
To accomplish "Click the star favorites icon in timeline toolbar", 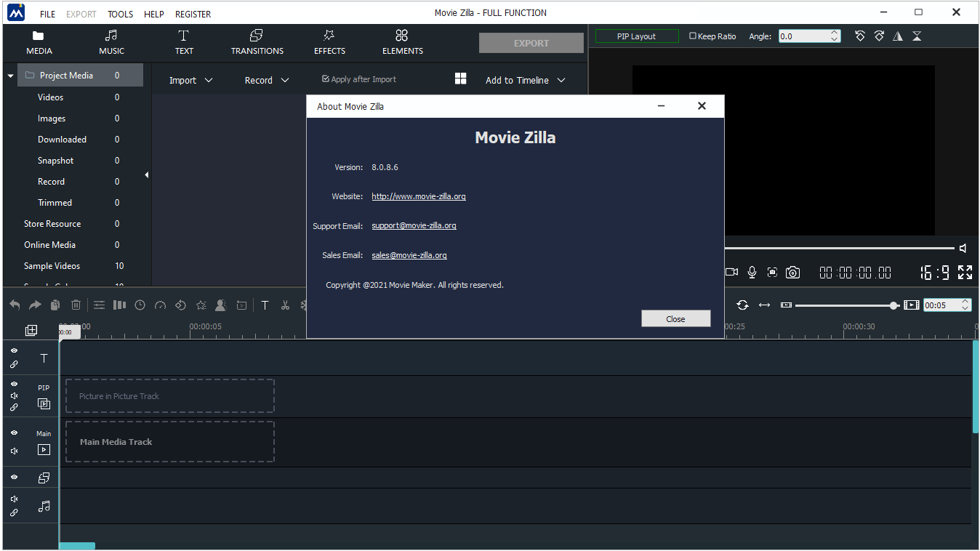I will [x=201, y=305].
